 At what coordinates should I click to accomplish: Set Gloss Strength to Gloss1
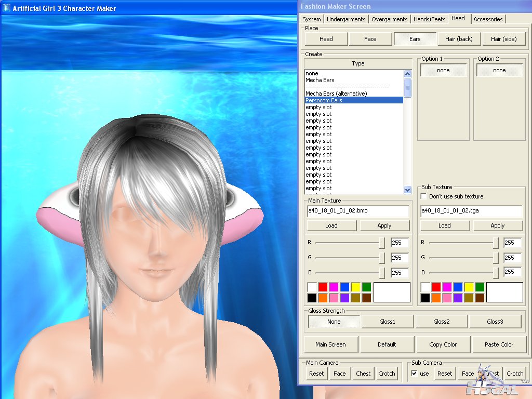(387, 322)
